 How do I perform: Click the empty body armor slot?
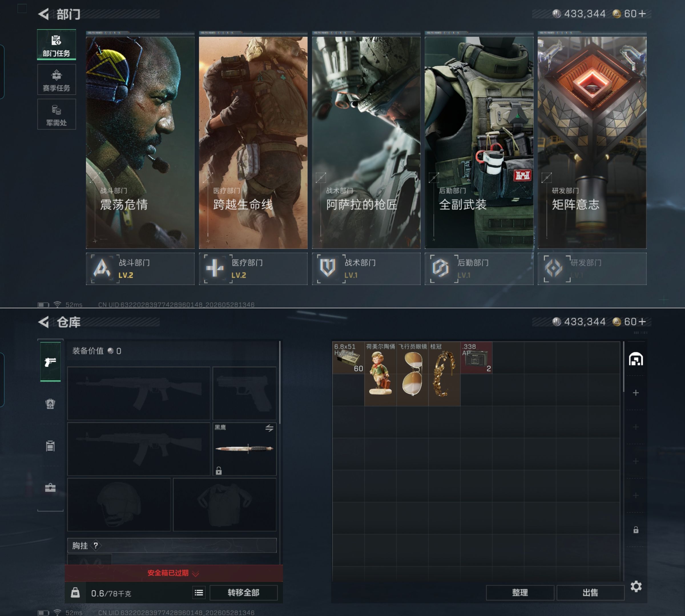[x=225, y=504]
